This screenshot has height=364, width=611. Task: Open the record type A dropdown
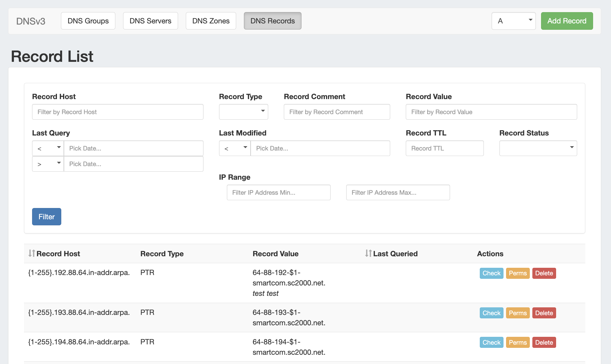click(x=513, y=21)
